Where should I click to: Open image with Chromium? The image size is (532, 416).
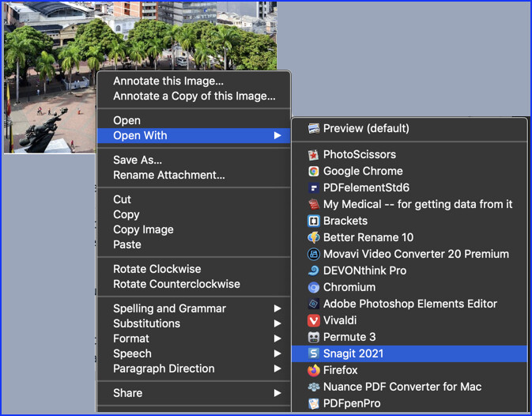pyautogui.click(x=409, y=287)
